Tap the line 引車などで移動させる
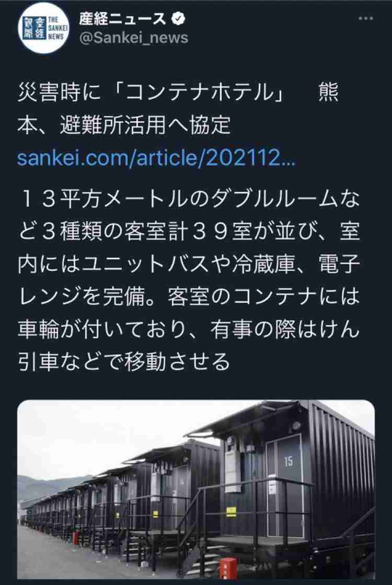Image resolution: width=392 pixels, height=585 pixels. click(123, 362)
